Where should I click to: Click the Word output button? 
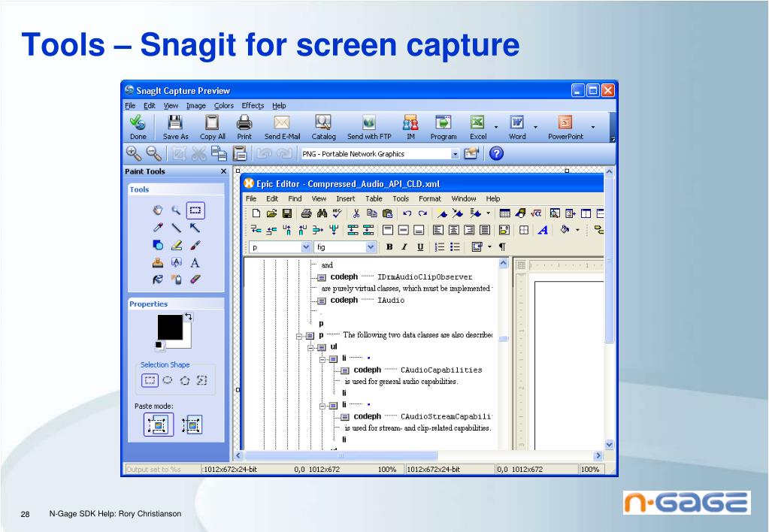(517, 128)
